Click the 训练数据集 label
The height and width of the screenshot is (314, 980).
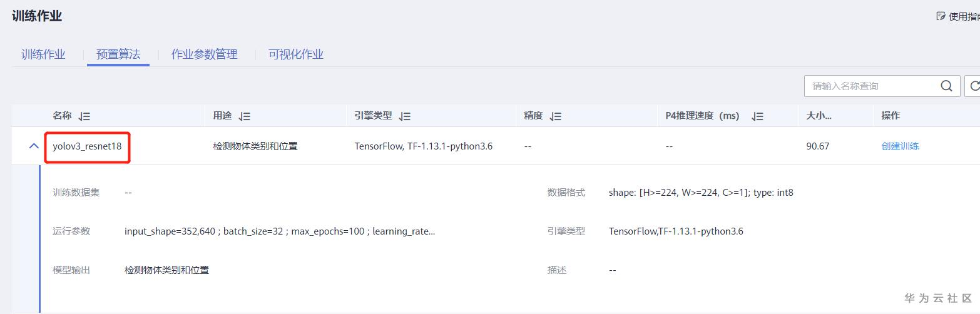pos(76,193)
